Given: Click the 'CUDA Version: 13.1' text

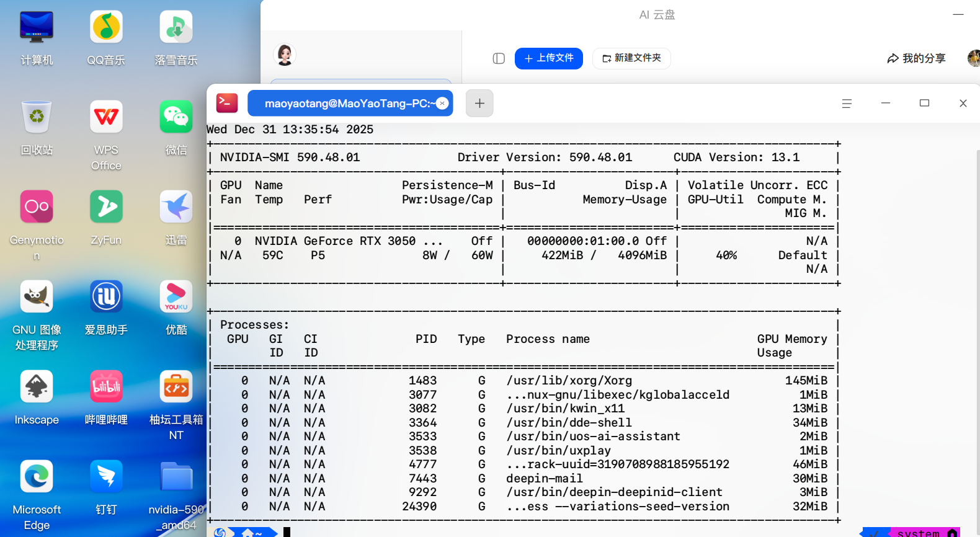Looking at the screenshot, I should pyautogui.click(x=737, y=158).
